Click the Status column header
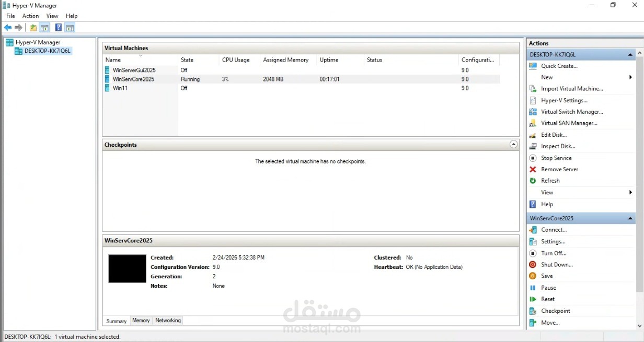The height and width of the screenshot is (342, 644). click(411, 60)
